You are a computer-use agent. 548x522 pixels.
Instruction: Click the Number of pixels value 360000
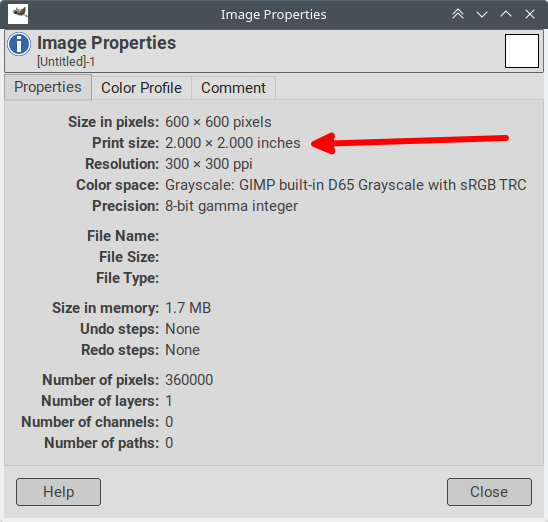pos(189,380)
